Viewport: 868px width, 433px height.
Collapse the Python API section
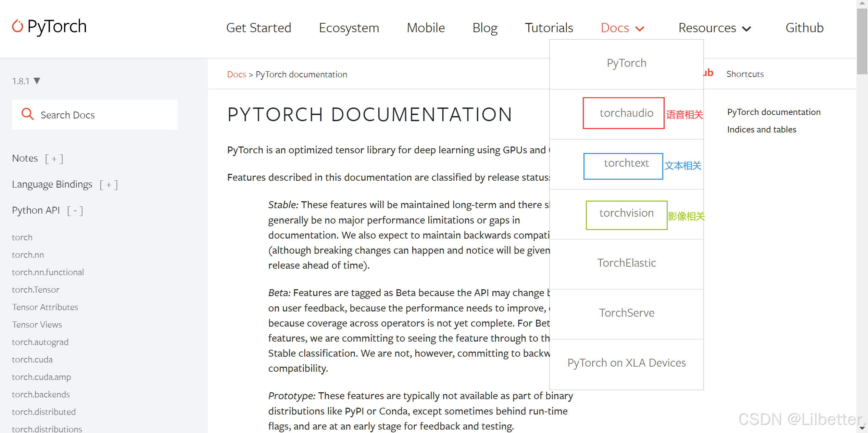tap(75, 211)
